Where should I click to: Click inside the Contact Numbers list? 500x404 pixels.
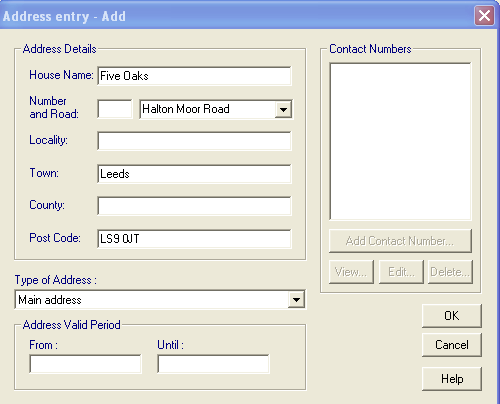400,141
